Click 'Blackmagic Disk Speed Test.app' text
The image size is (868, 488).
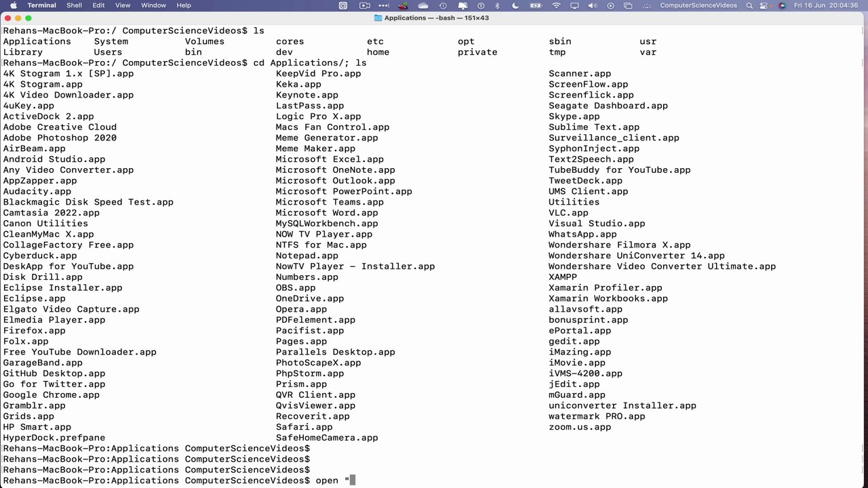88,202
